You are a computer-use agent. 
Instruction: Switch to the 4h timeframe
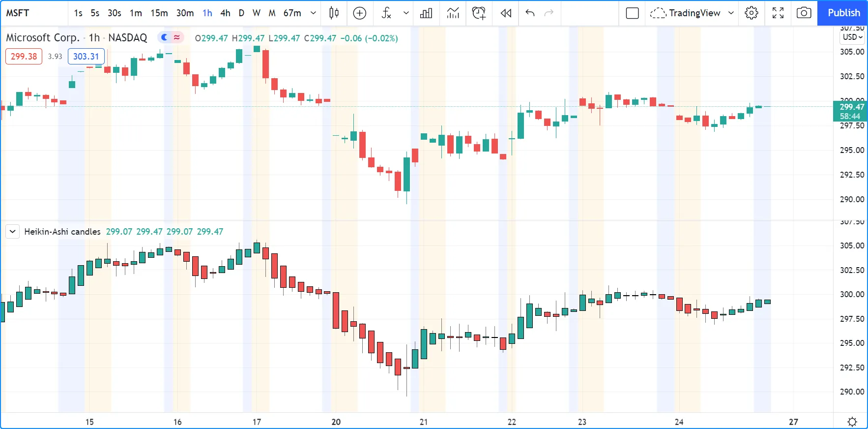coord(225,13)
